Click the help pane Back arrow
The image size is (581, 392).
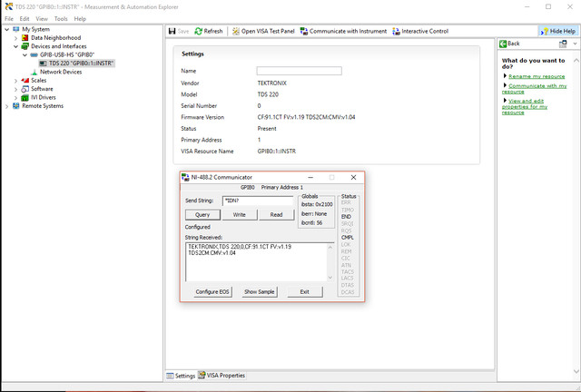(509, 44)
